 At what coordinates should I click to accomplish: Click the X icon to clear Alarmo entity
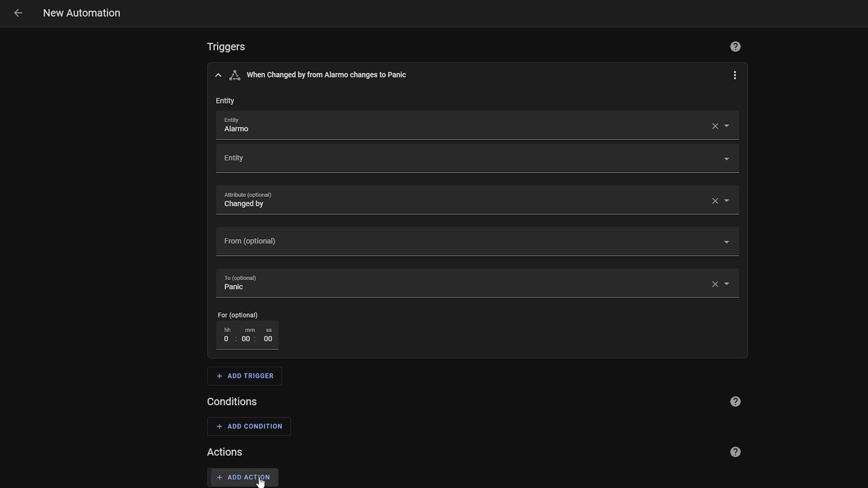[715, 126]
